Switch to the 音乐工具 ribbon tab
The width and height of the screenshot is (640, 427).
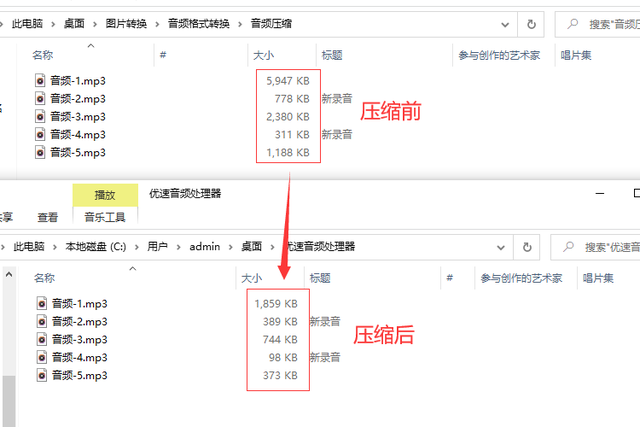point(104,216)
